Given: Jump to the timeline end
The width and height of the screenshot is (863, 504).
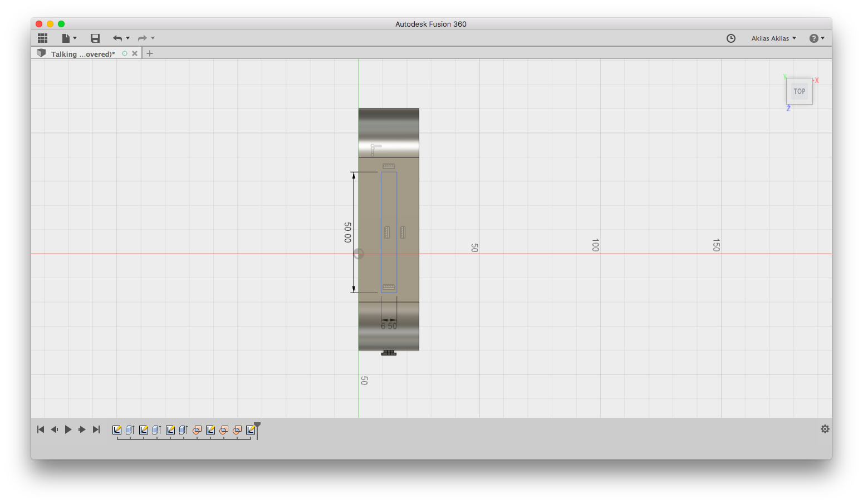Looking at the screenshot, I should click(x=96, y=429).
